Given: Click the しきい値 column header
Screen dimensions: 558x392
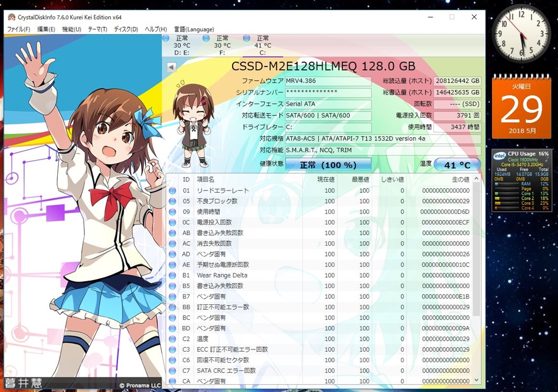Looking at the screenshot, I should 389,180.
